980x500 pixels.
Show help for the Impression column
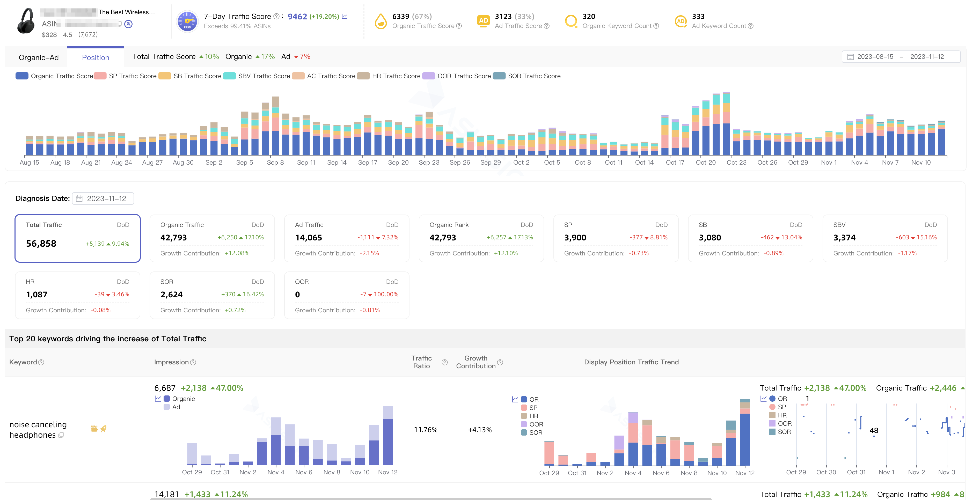point(193,362)
